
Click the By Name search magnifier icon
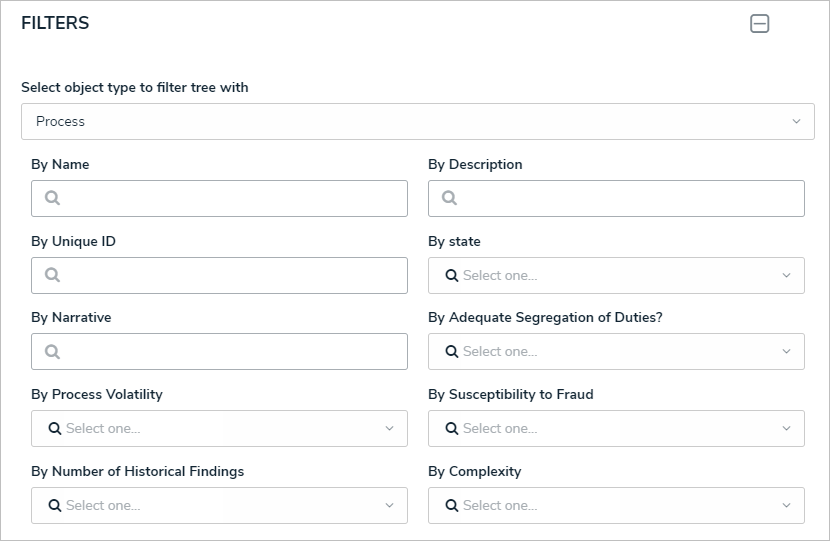[53, 198]
